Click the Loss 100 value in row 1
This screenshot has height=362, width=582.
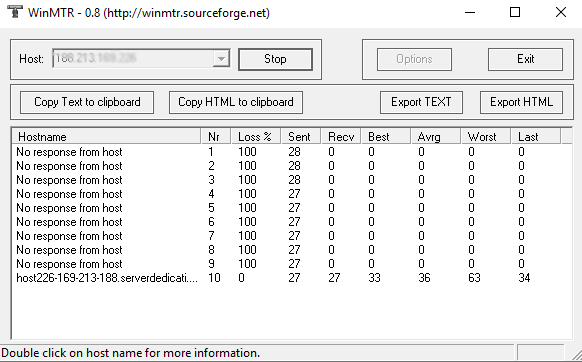247,152
